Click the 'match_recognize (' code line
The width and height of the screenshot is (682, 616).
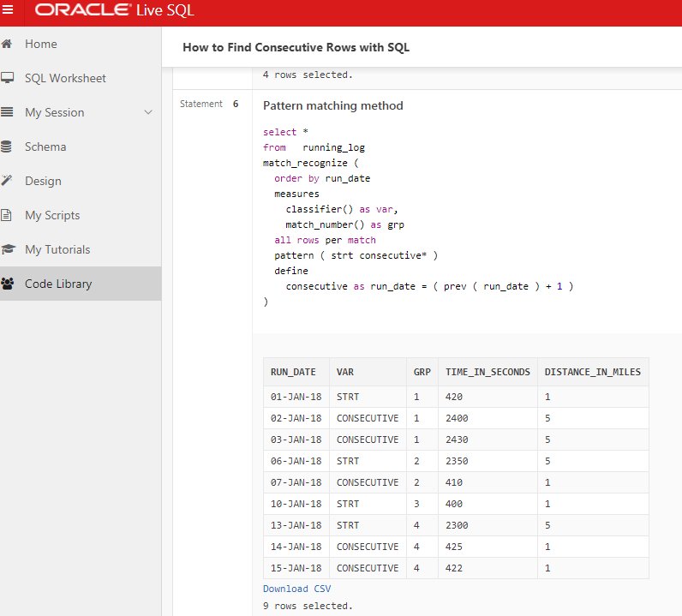click(310, 163)
